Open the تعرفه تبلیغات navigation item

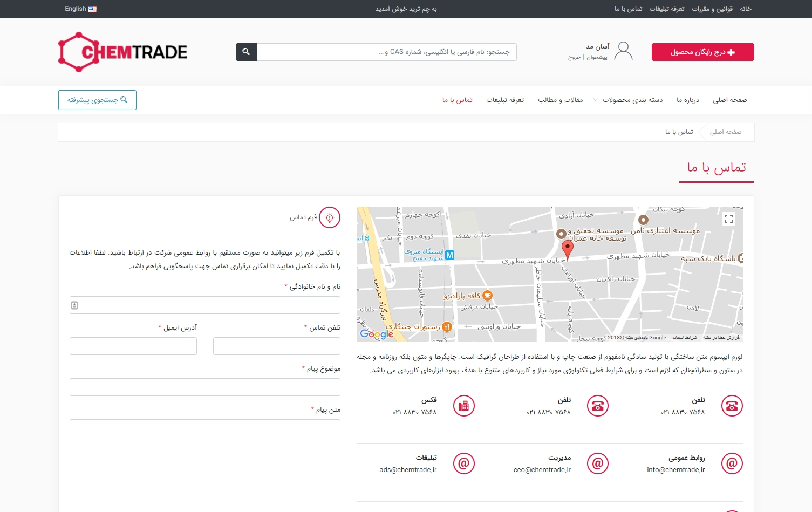point(505,100)
